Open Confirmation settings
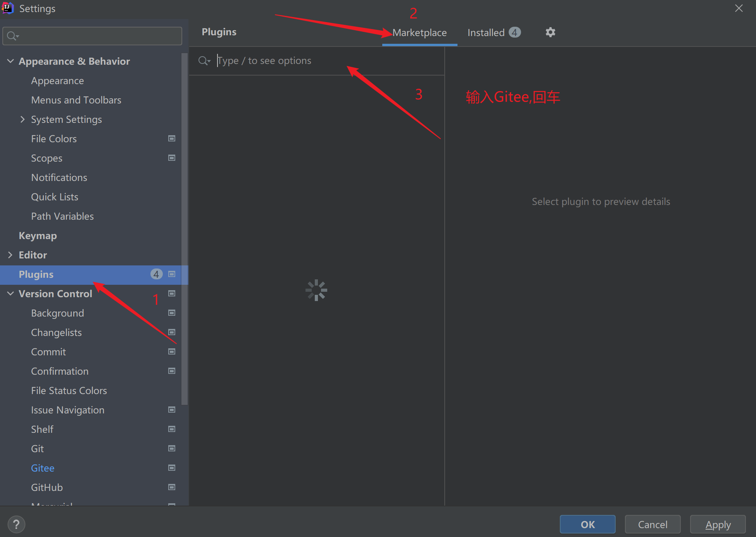This screenshot has height=537, width=756. pos(60,371)
